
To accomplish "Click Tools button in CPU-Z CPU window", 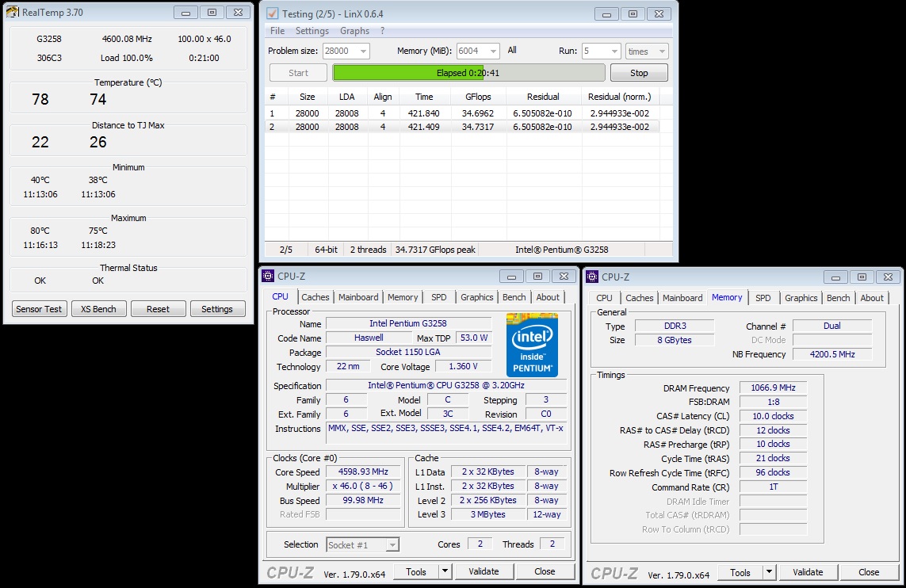I will (416, 571).
